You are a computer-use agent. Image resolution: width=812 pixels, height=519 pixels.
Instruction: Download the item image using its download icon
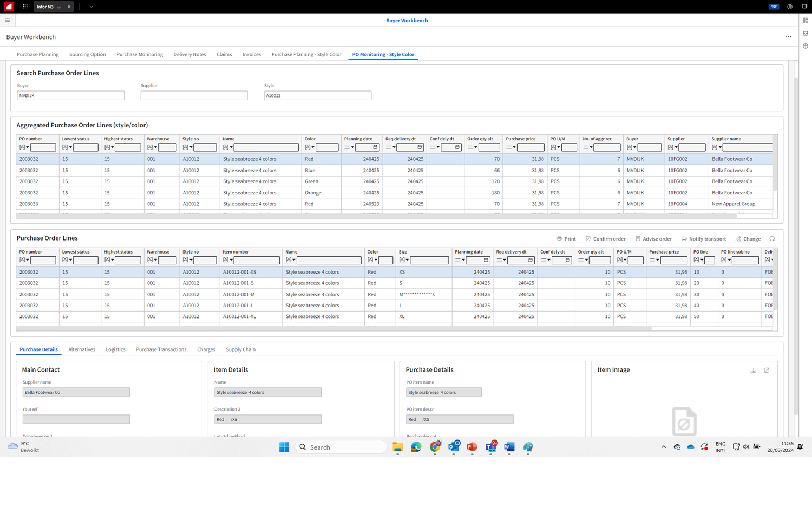[754, 370]
